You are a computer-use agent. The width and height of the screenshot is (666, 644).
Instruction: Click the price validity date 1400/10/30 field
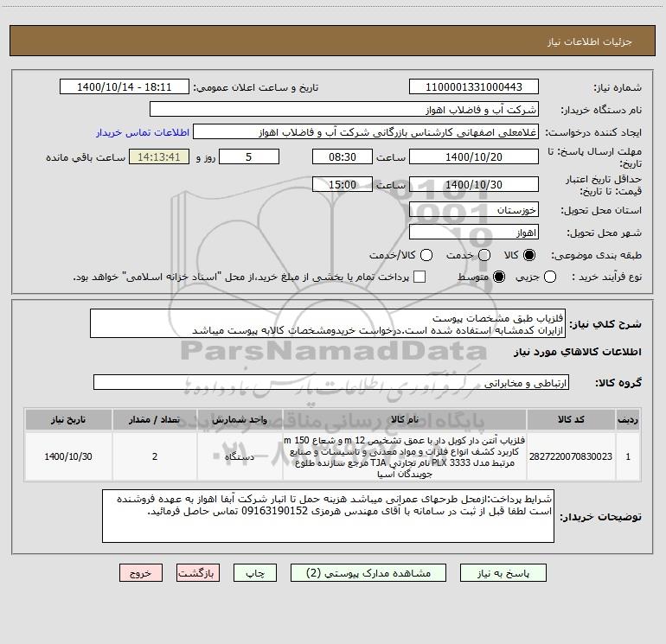point(474,184)
